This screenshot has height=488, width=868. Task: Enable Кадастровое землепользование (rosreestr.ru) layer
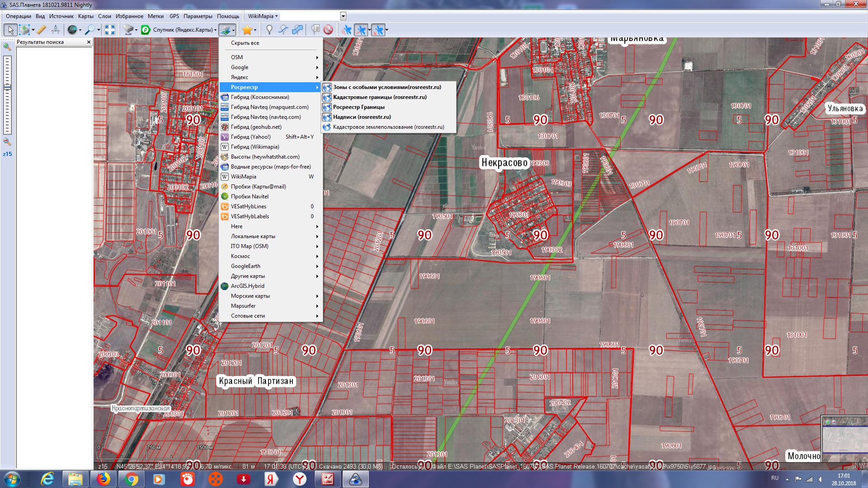[388, 127]
